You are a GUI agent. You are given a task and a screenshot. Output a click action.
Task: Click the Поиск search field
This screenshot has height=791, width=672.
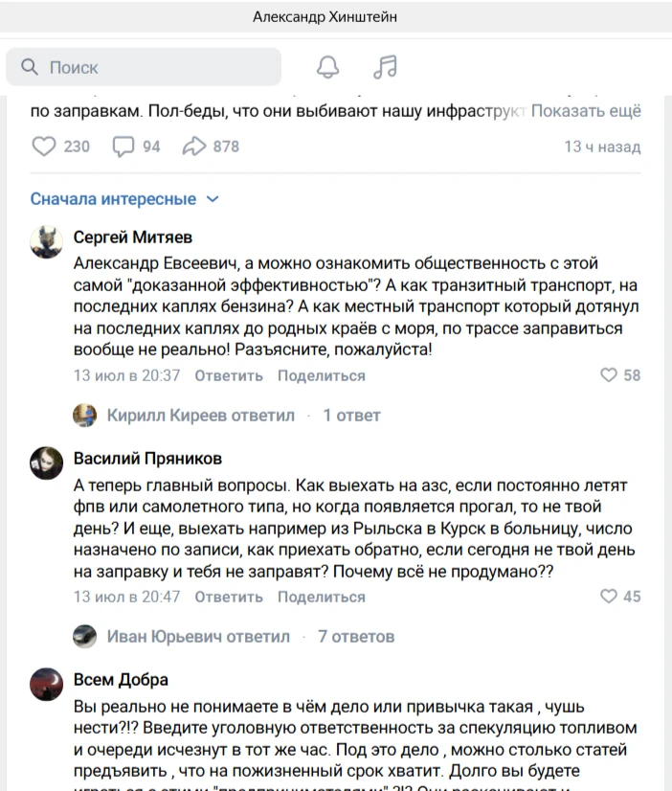(144, 67)
